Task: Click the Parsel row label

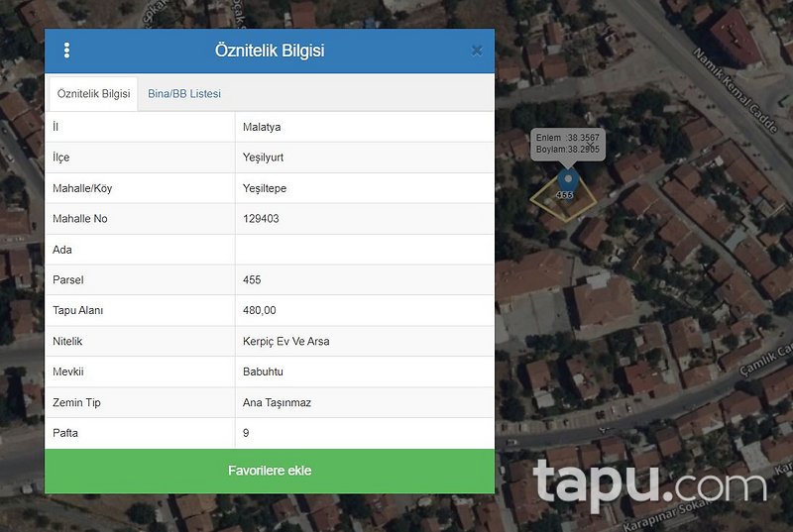Action: [x=68, y=280]
